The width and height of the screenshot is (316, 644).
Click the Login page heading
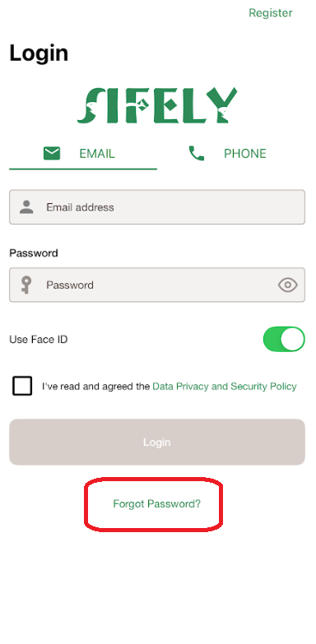[x=39, y=53]
